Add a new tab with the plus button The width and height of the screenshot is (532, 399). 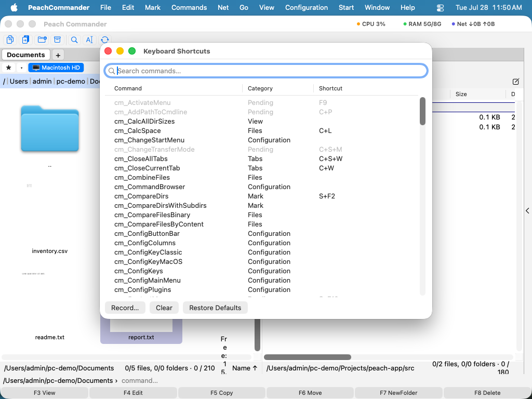(x=58, y=55)
